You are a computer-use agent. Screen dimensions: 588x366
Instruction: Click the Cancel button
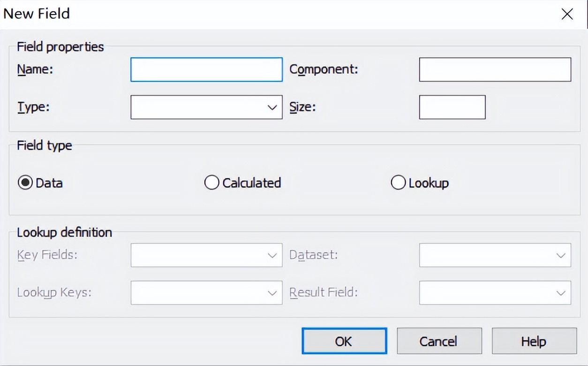tap(439, 341)
